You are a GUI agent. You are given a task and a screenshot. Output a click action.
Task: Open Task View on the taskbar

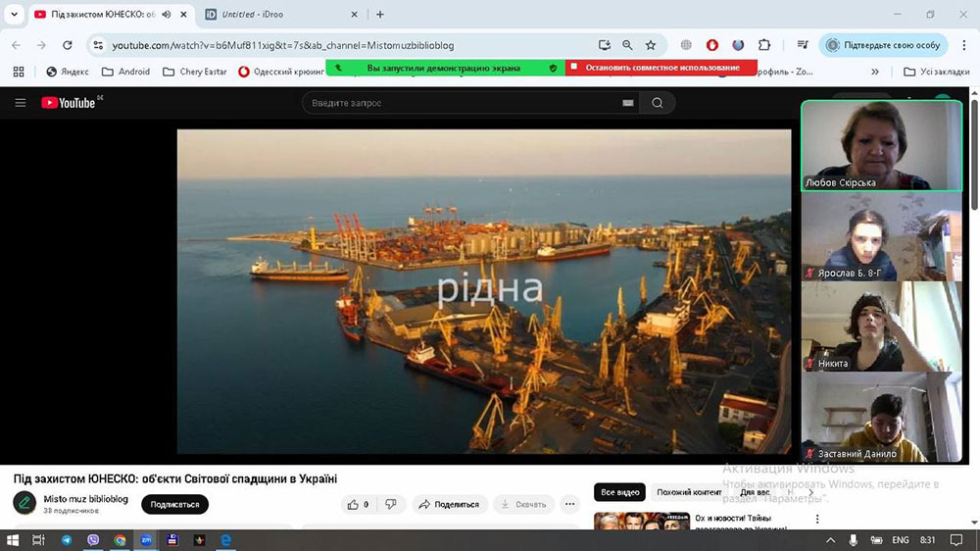(x=39, y=540)
